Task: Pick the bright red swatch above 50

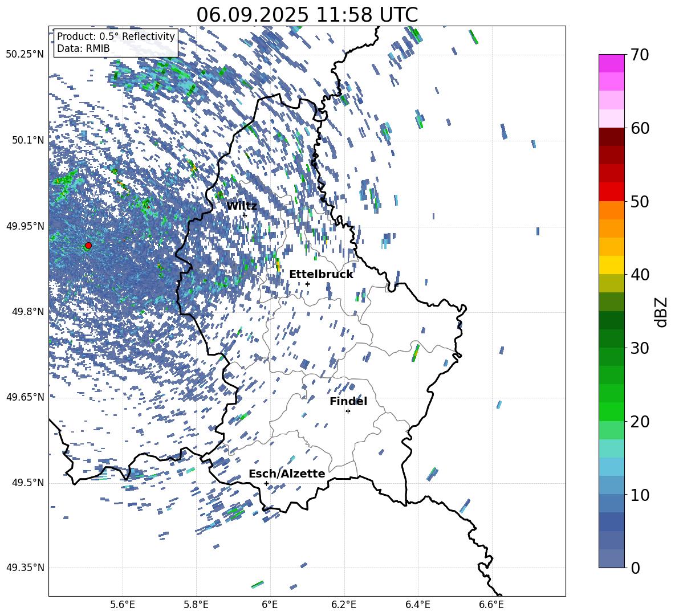Action: pyautogui.click(x=611, y=191)
